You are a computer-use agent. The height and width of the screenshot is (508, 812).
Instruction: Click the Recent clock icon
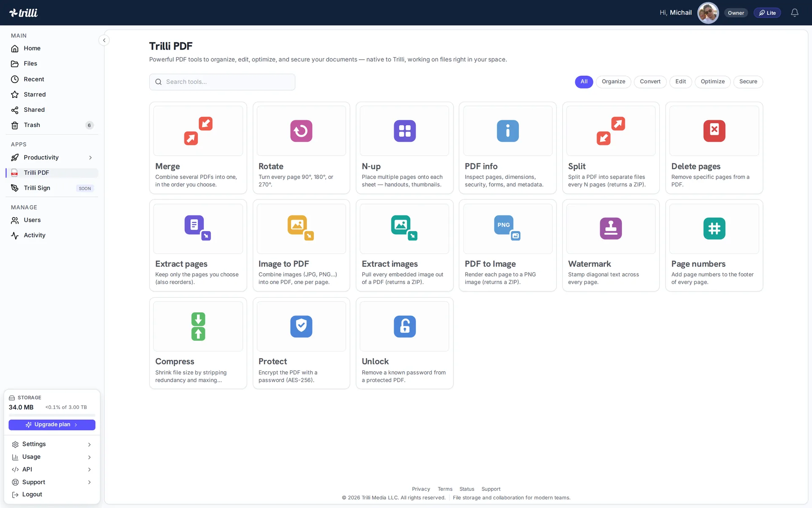click(15, 79)
